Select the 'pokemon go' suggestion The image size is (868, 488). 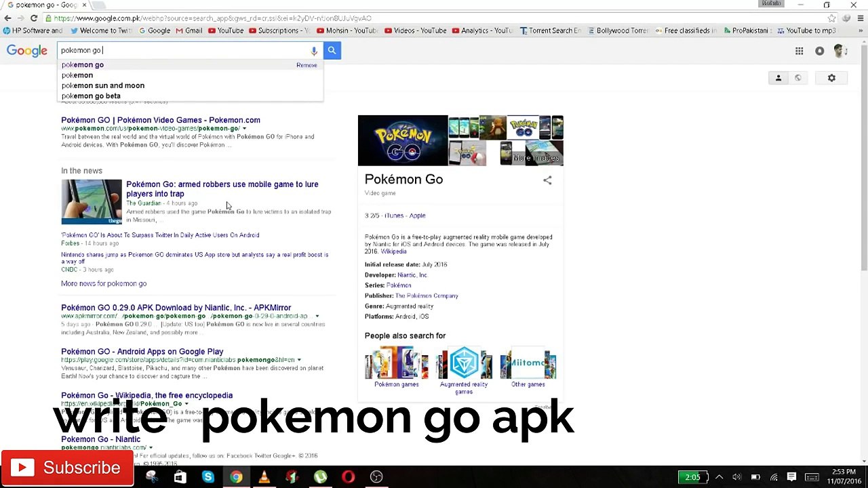pos(83,65)
